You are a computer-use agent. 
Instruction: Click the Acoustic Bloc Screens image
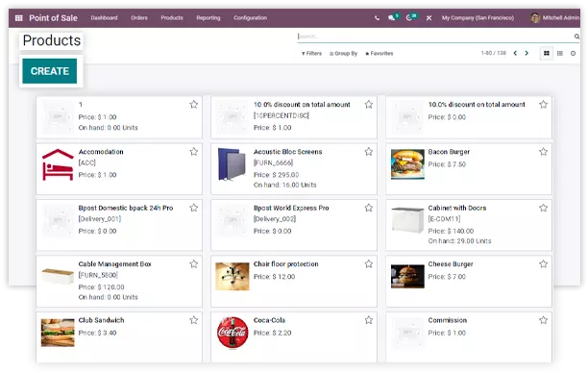(x=232, y=164)
